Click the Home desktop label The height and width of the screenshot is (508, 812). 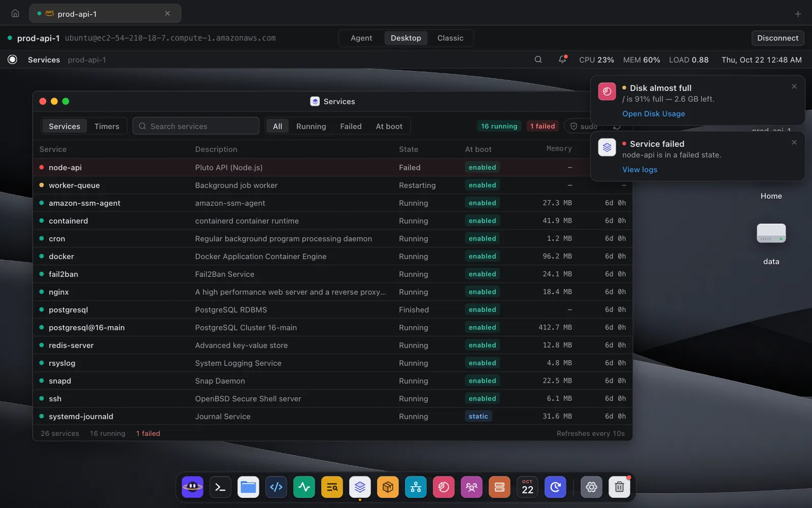point(771,196)
